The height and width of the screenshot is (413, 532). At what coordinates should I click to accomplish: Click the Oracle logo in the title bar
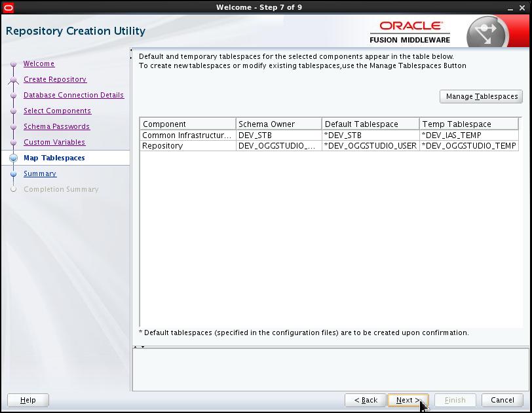9,7
